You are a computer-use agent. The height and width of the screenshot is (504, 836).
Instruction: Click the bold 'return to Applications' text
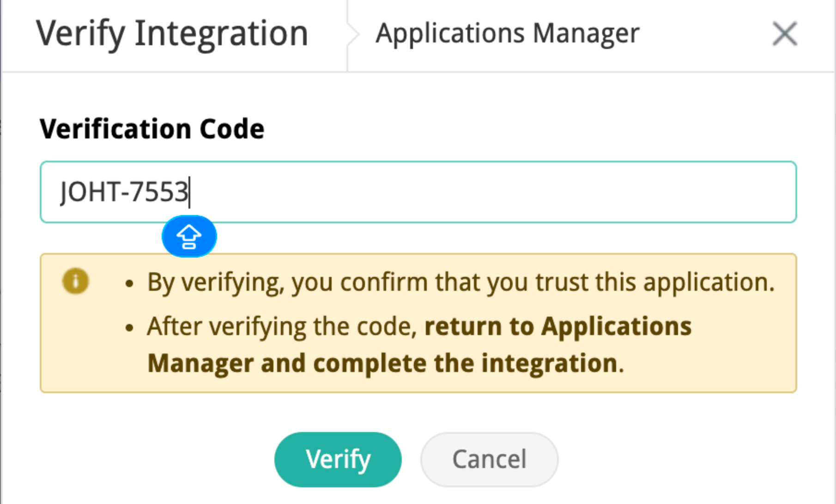pyautogui.click(x=558, y=327)
